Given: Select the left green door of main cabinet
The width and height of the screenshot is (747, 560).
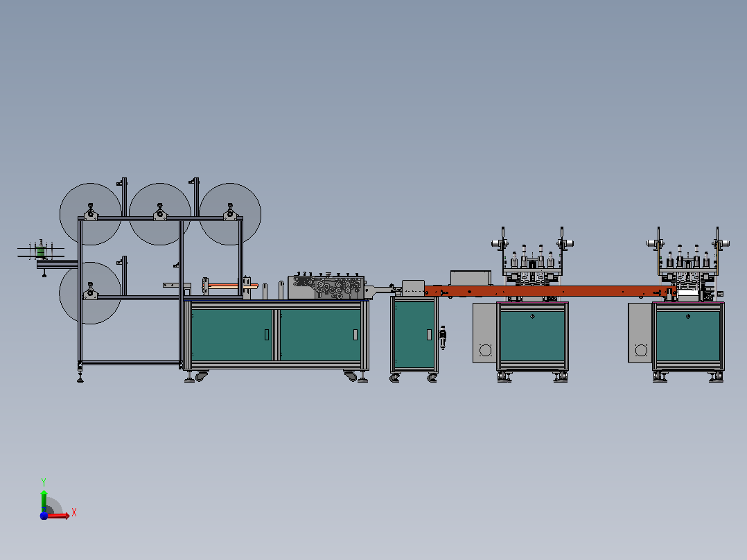Looking at the screenshot, I should [x=232, y=335].
